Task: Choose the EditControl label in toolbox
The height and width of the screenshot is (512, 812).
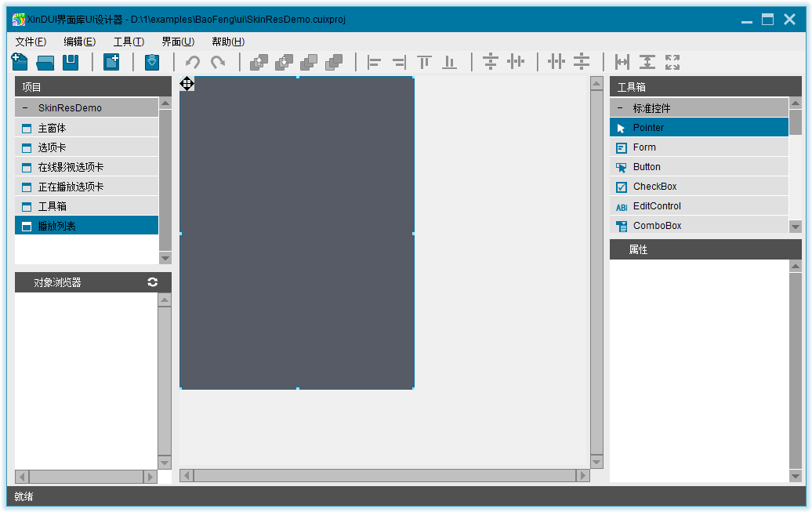Action: (657, 206)
